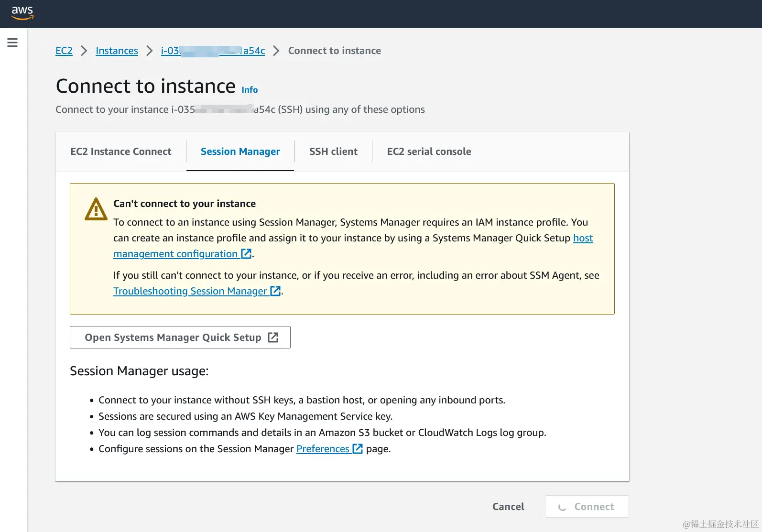Click the Cancel button
Screen dimensions: 762x532
coord(508,507)
